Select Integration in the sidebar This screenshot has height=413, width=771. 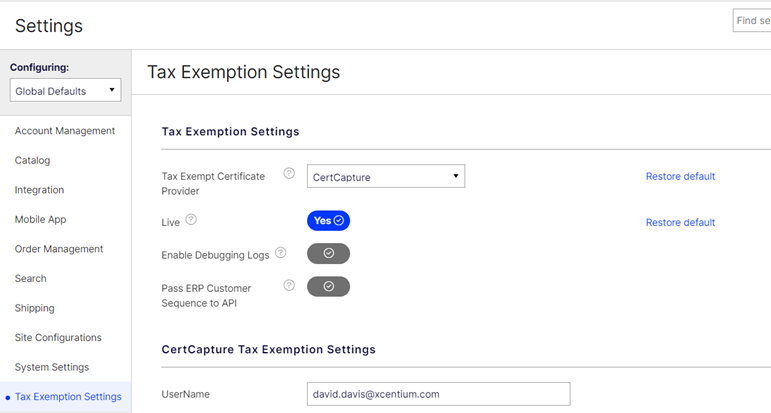coord(39,190)
